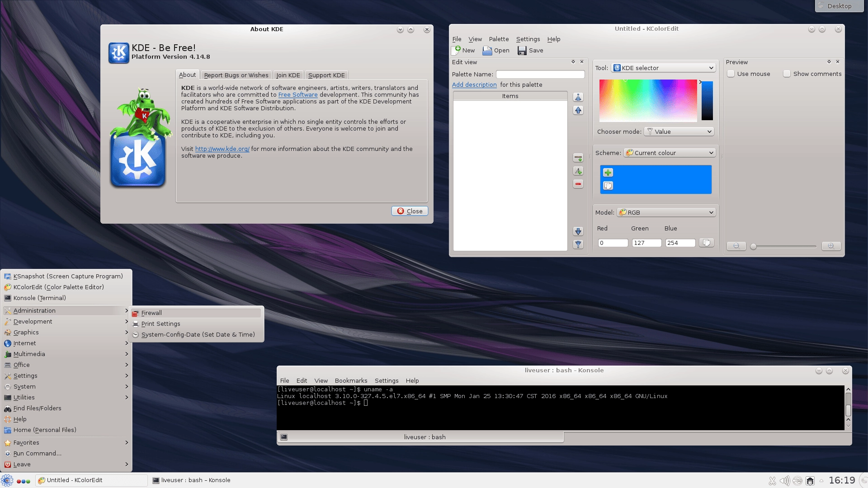Image resolution: width=868 pixels, height=488 pixels.
Task: Click the New palette toolbar button in KColorEdit
Action: (x=464, y=50)
